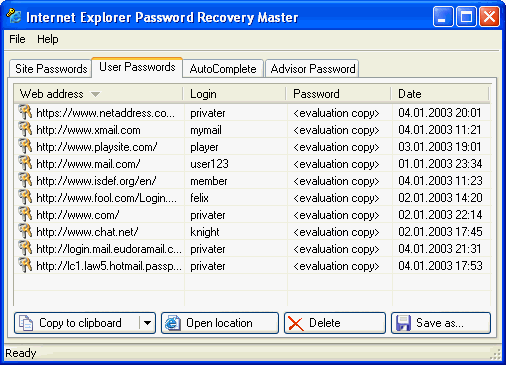Click the key icon beside netaddress row
This screenshot has width=506, height=365.
coord(25,112)
